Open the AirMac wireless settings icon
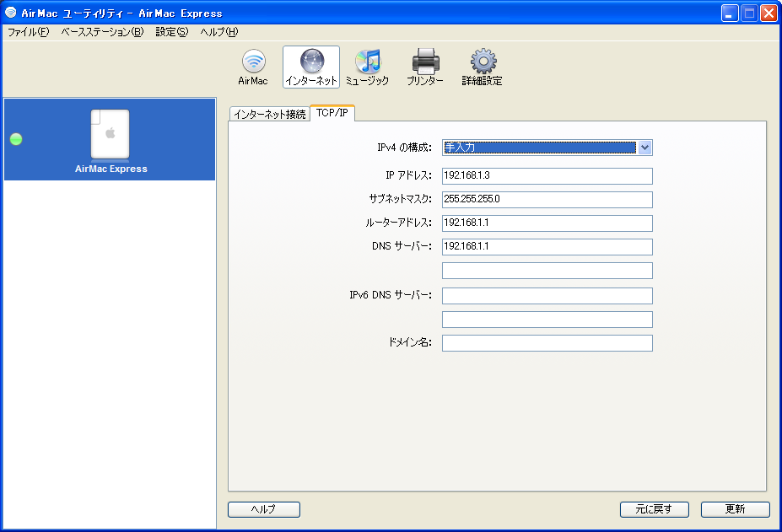782x532 pixels. (253, 67)
